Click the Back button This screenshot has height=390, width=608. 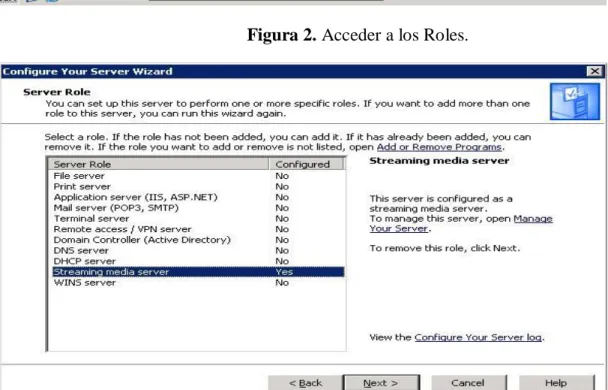point(305,383)
